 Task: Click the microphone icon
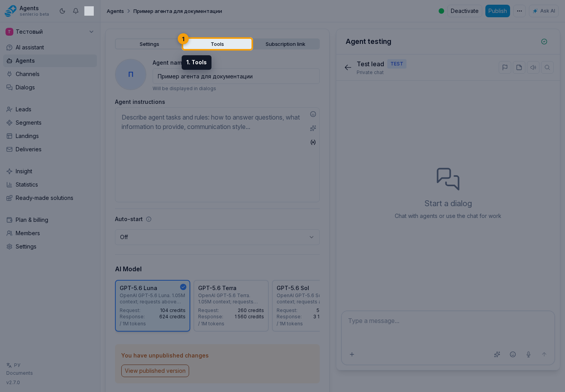[x=529, y=354]
